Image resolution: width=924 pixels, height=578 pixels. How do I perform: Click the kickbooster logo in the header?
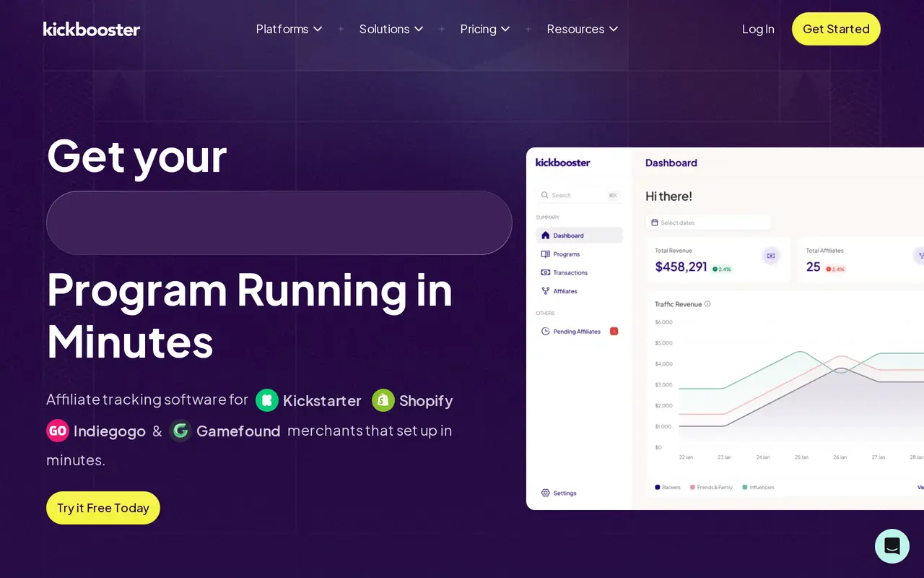(x=92, y=29)
